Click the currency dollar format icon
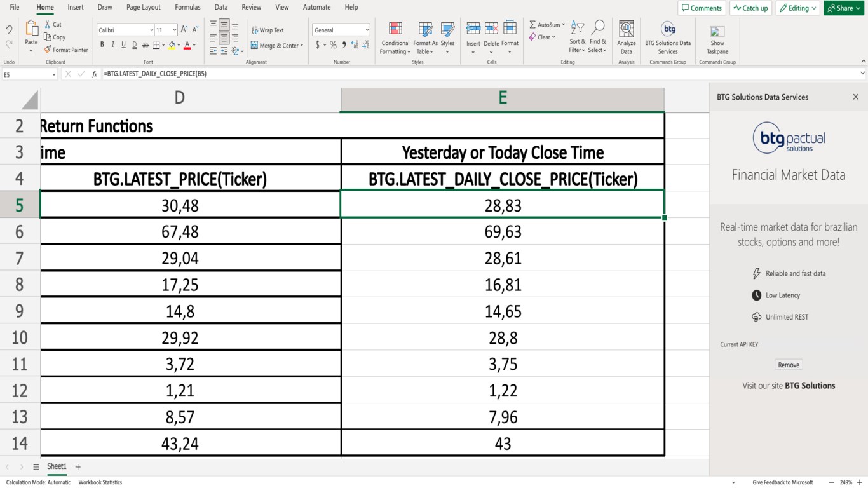Image resolution: width=868 pixels, height=488 pixels. [x=318, y=45]
